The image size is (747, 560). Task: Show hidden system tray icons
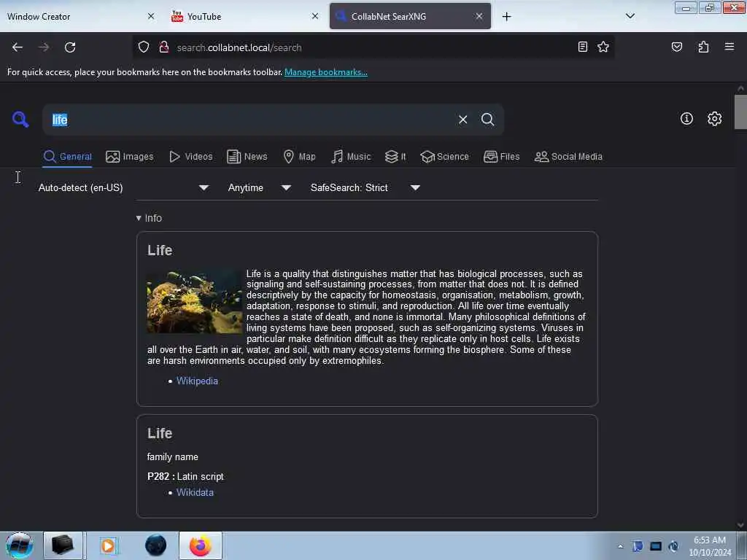click(620, 546)
